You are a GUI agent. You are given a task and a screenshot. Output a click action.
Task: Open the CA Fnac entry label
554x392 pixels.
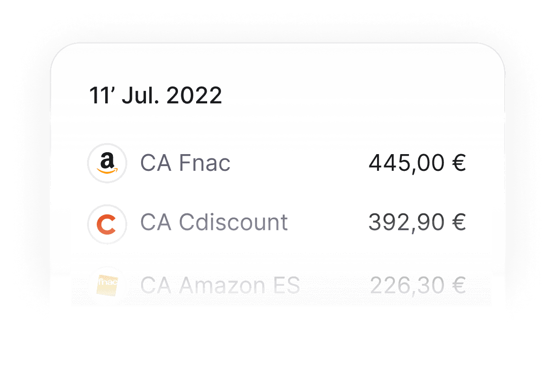185,163
